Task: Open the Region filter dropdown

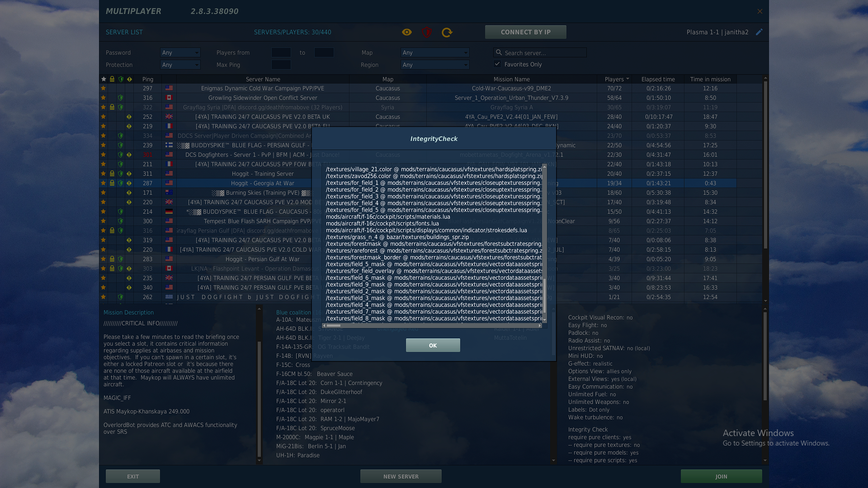Action: pyautogui.click(x=435, y=65)
